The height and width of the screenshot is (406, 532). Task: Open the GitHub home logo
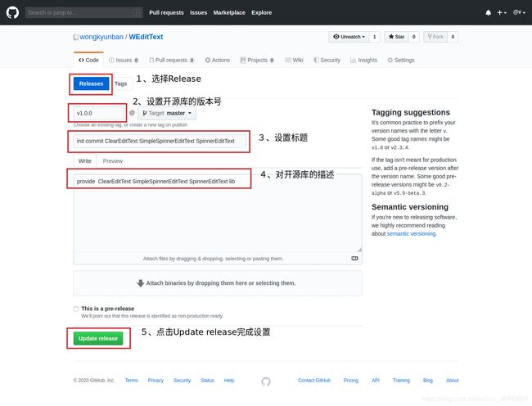[12, 12]
